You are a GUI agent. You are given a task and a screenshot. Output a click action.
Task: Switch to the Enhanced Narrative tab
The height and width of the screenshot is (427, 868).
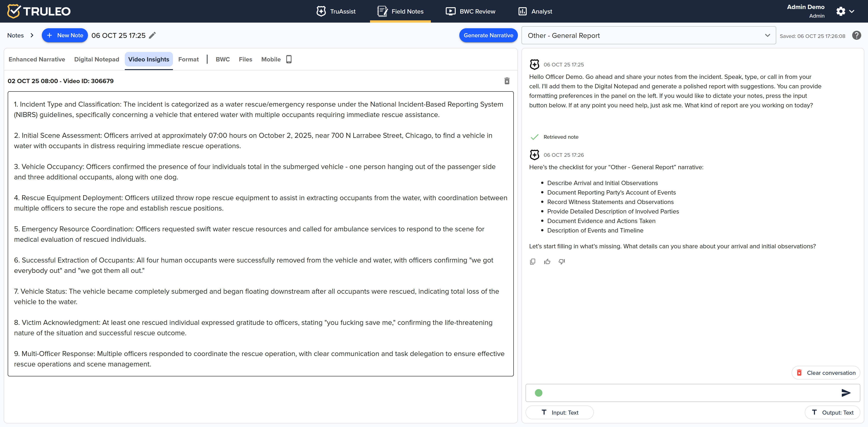click(x=37, y=59)
